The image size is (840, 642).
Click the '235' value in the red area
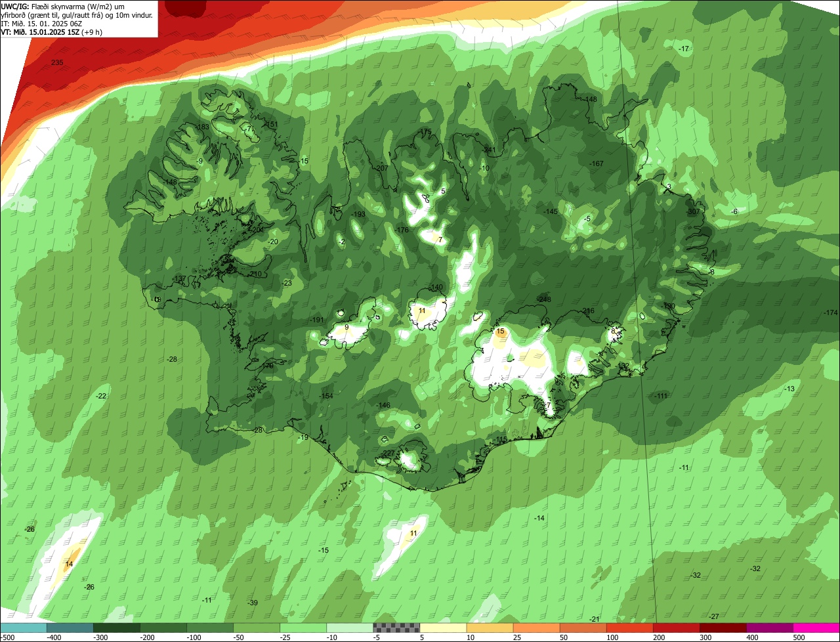[x=57, y=62]
